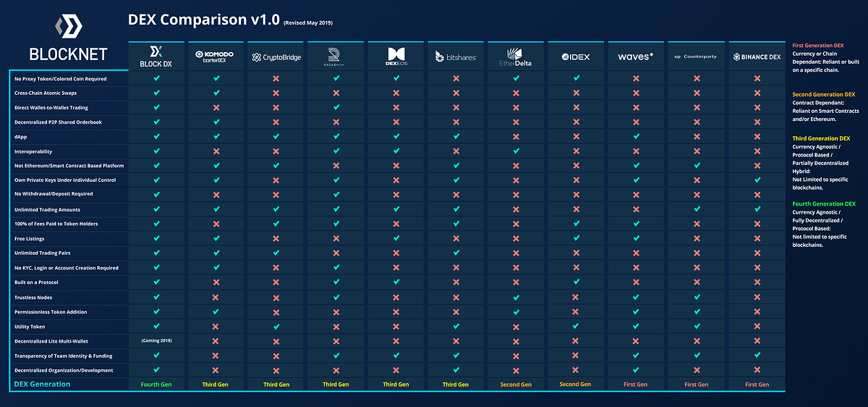868x407 pixels.
Task: Click waves mark in Utility Token row
Action: click(x=636, y=327)
